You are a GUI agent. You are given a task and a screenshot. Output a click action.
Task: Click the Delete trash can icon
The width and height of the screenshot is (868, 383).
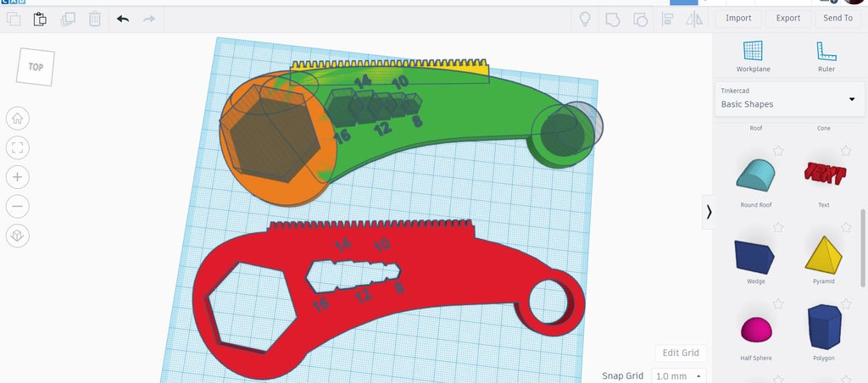(95, 19)
